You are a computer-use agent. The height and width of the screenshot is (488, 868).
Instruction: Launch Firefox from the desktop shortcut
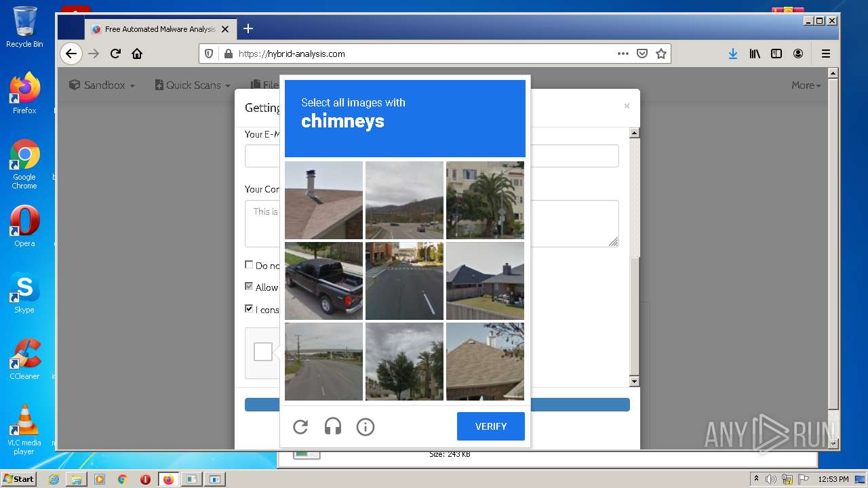(24, 94)
